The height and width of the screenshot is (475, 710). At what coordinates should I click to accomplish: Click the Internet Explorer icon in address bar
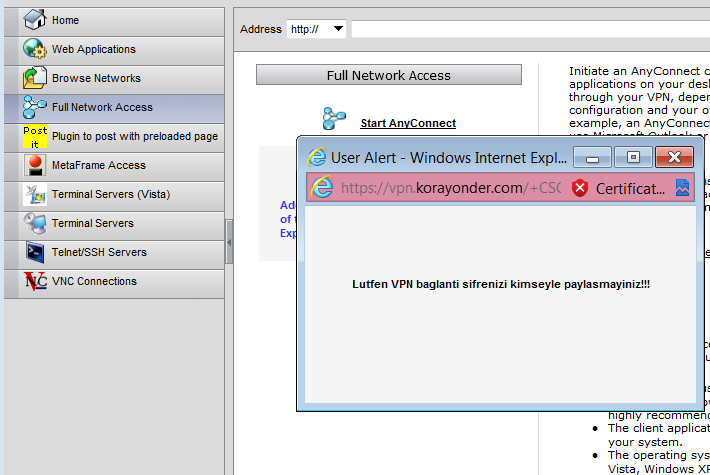pos(322,187)
